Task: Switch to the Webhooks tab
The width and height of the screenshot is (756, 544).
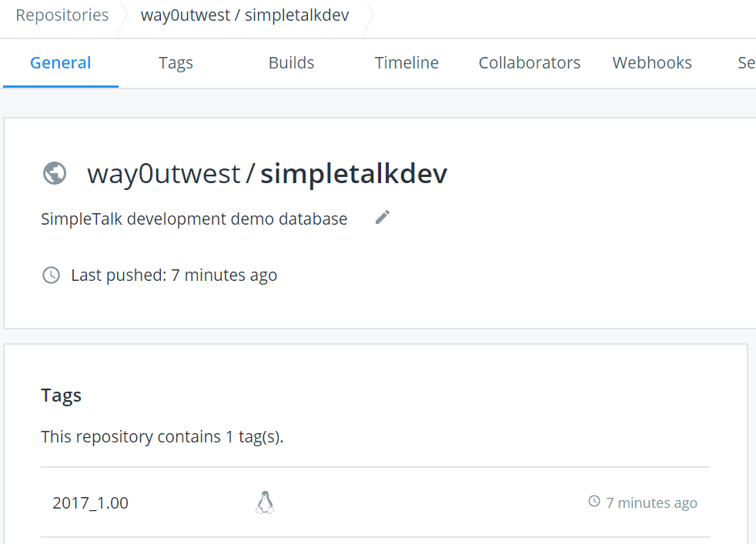Action: (x=652, y=63)
